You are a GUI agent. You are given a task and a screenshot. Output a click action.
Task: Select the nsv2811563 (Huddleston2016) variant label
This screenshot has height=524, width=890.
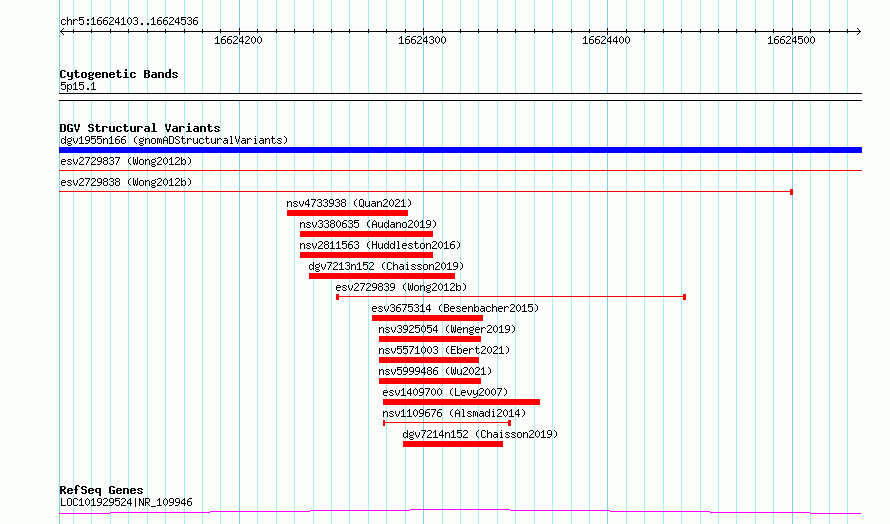380,245
